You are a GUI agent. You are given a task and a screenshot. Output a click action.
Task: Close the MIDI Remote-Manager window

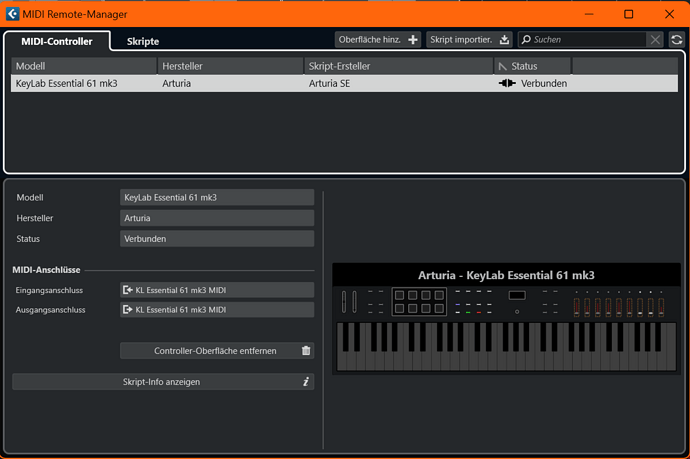pyautogui.click(x=669, y=14)
